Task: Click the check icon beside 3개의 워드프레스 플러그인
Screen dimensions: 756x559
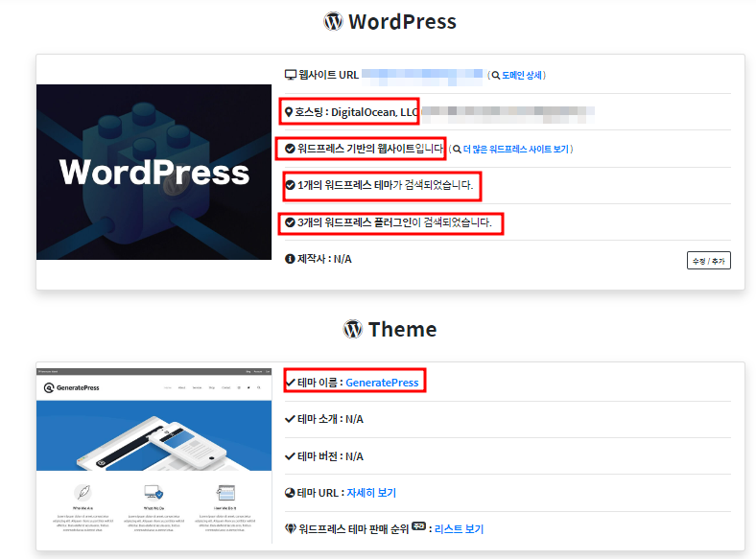Action: point(290,222)
